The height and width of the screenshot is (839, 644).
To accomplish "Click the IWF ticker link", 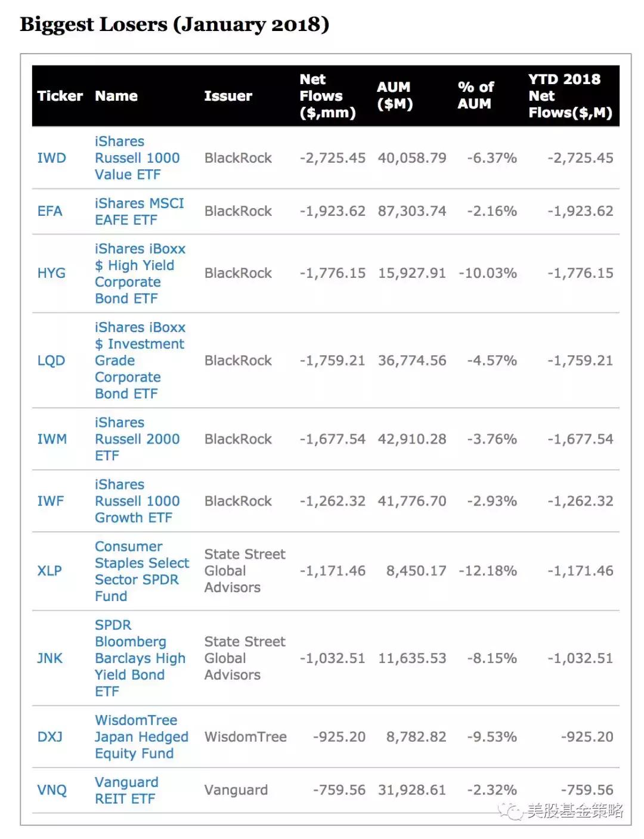I will click(50, 501).
